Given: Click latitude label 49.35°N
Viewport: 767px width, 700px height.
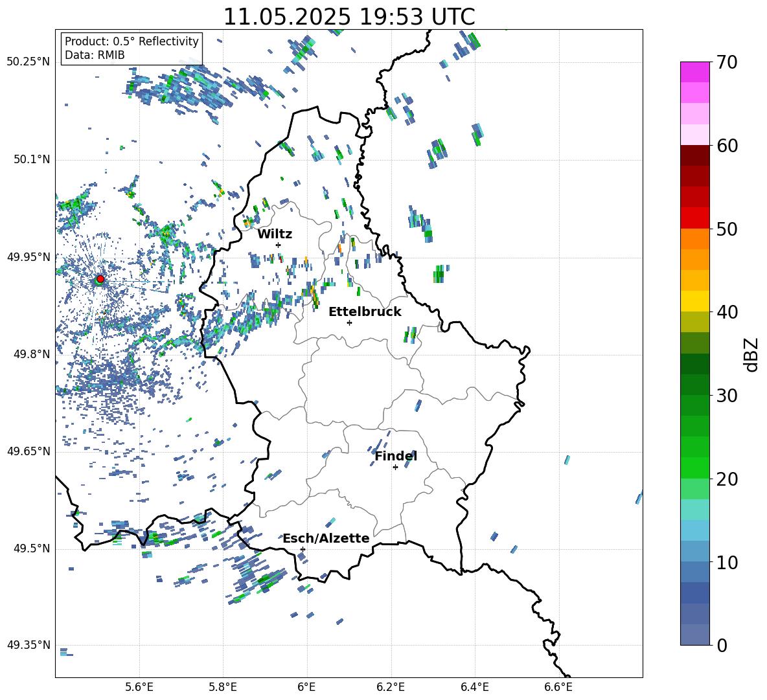Looking at the screenshot, I should click(x=29, y=645).
